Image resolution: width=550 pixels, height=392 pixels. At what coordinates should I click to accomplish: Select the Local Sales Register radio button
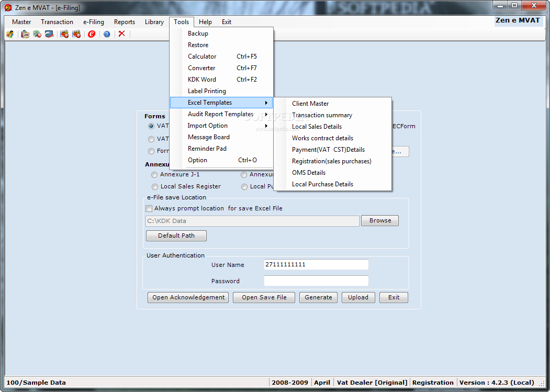tap(155, 187)
